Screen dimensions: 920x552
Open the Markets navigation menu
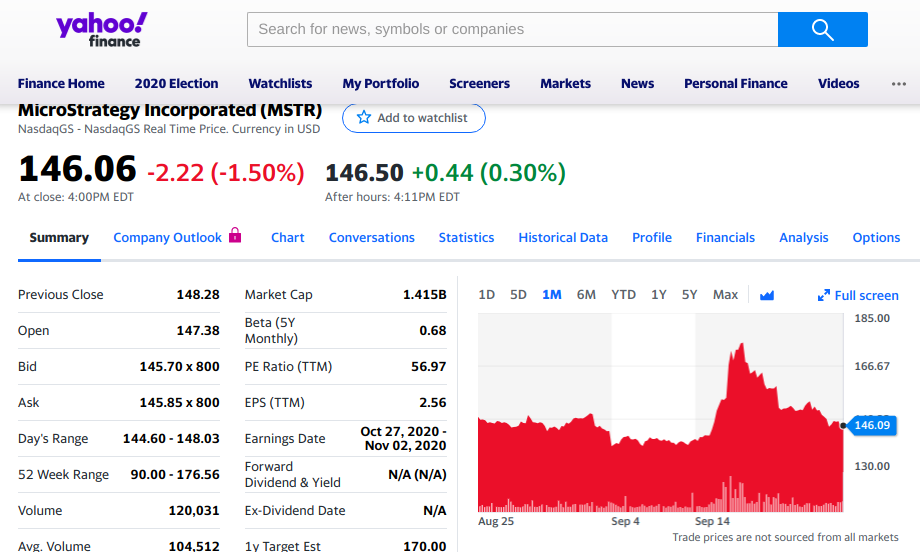[565, 84]
